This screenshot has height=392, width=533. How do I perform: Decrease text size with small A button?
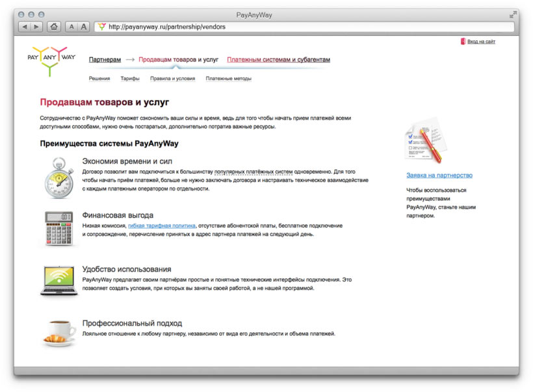(71, 27)
